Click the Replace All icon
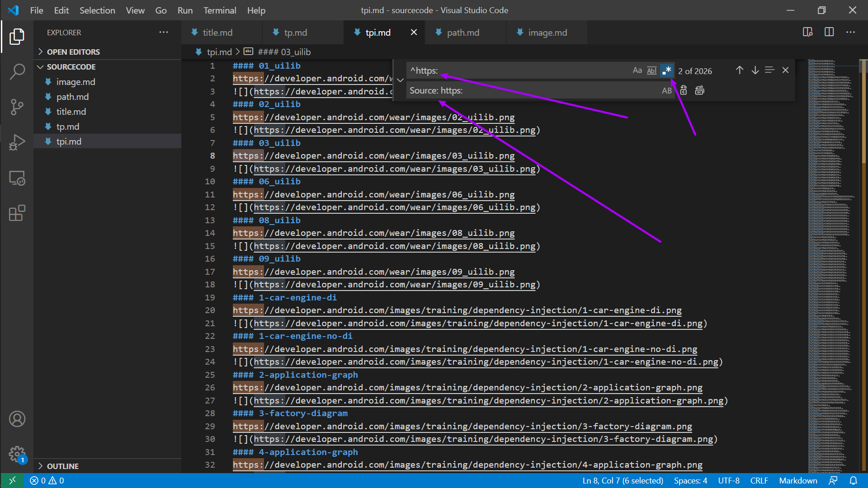Viewport: 868px width, 488px height. [x=699, y=90]
